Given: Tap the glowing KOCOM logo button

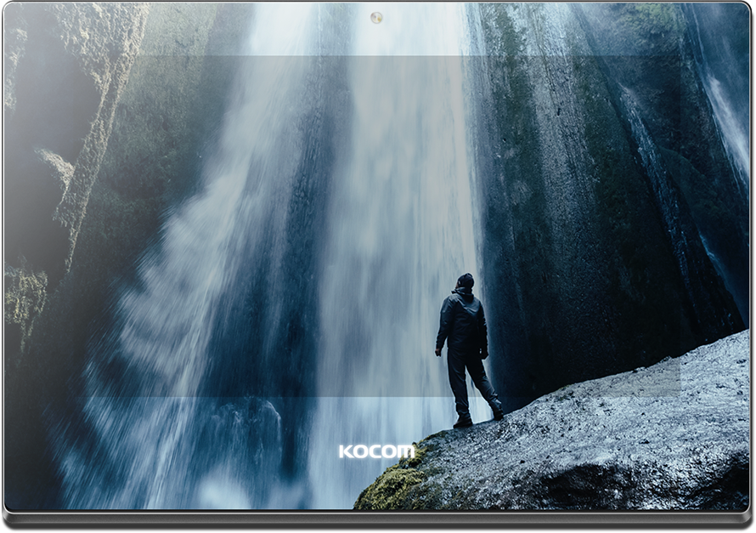Looking at the screenshot, I should click(x=376, y=451).
